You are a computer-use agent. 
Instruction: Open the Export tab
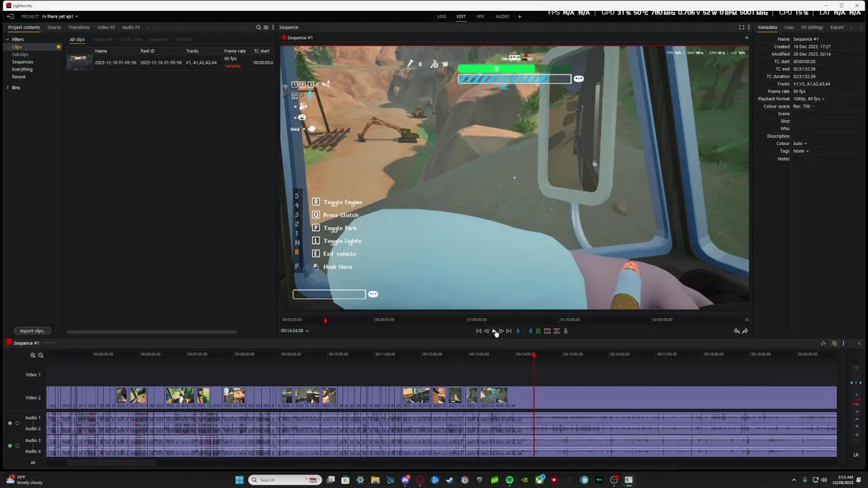point(837,27)
